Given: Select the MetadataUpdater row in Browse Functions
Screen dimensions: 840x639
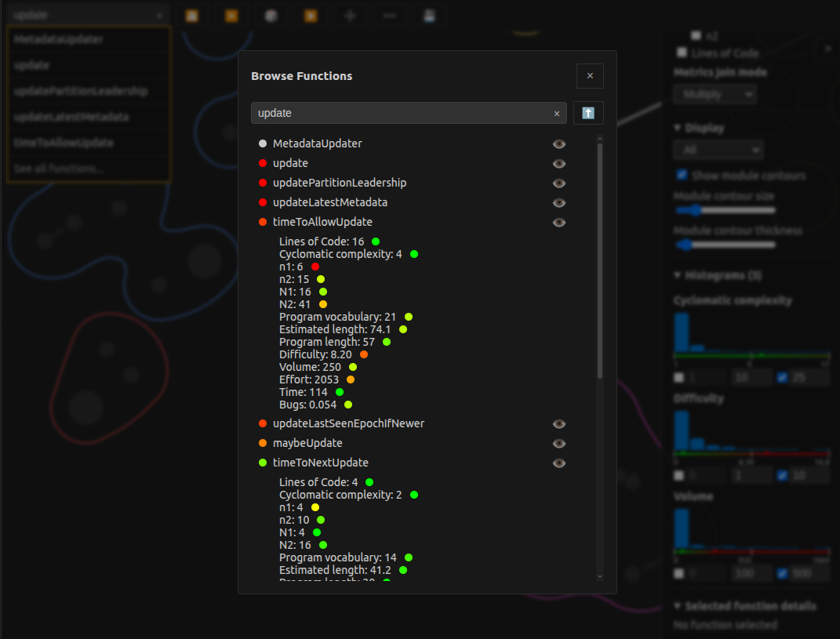Looking at the screenshot, I should [x=317, y=143].
